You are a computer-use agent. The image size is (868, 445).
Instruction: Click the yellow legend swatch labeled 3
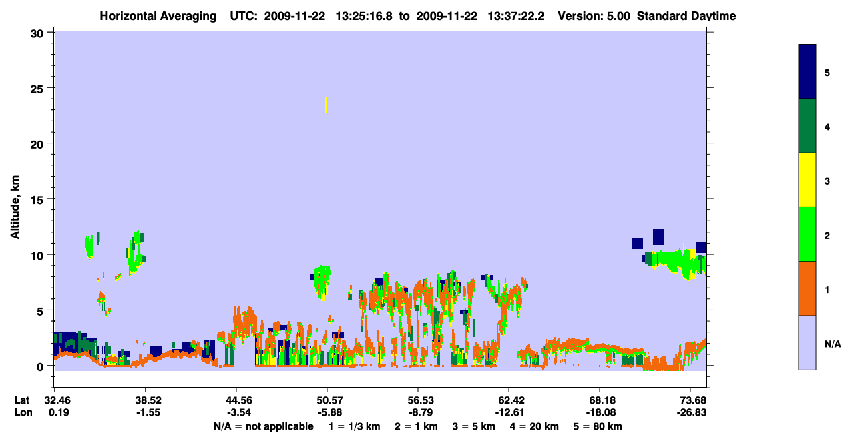coord(807,180)
